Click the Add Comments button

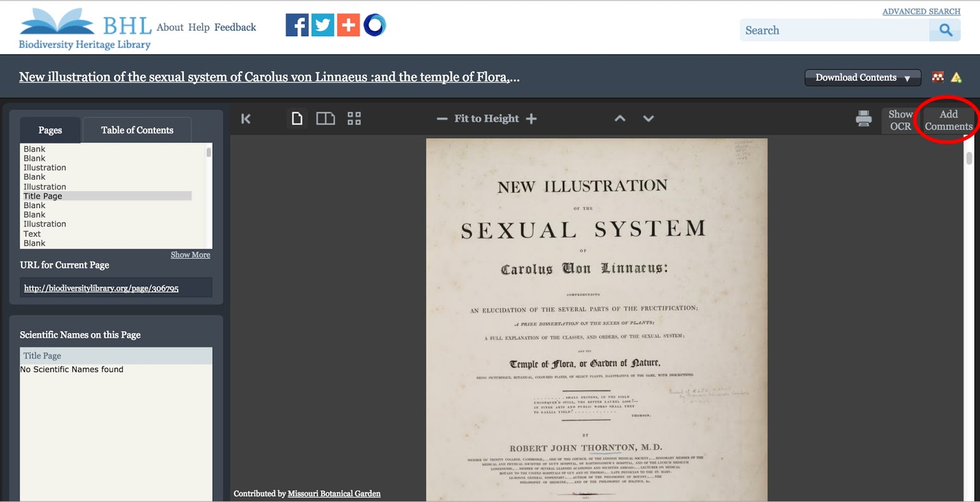click(x=948, y=120)
